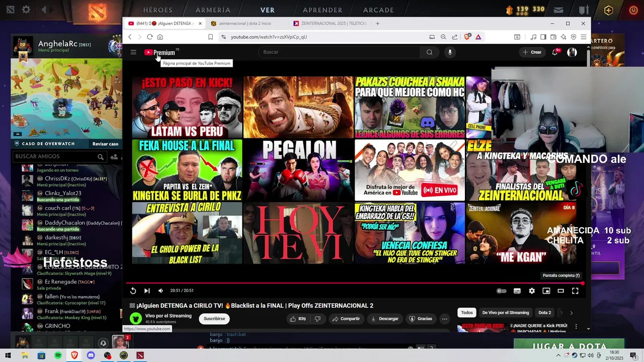The width and height of the screenshot is (644, 362).
Task: Dislike the video with thumbs down
Action: 317,319
